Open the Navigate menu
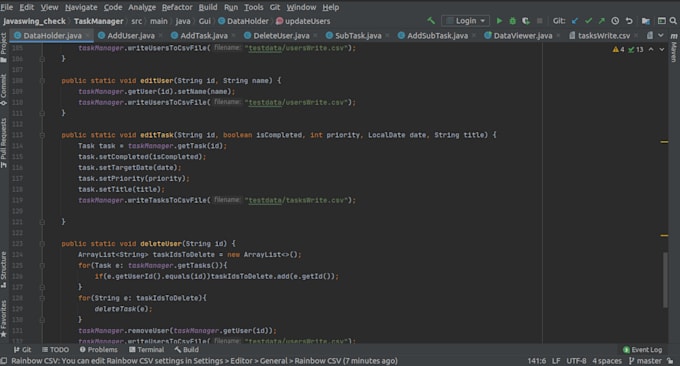The image size is (680, 366). [81, 7]
